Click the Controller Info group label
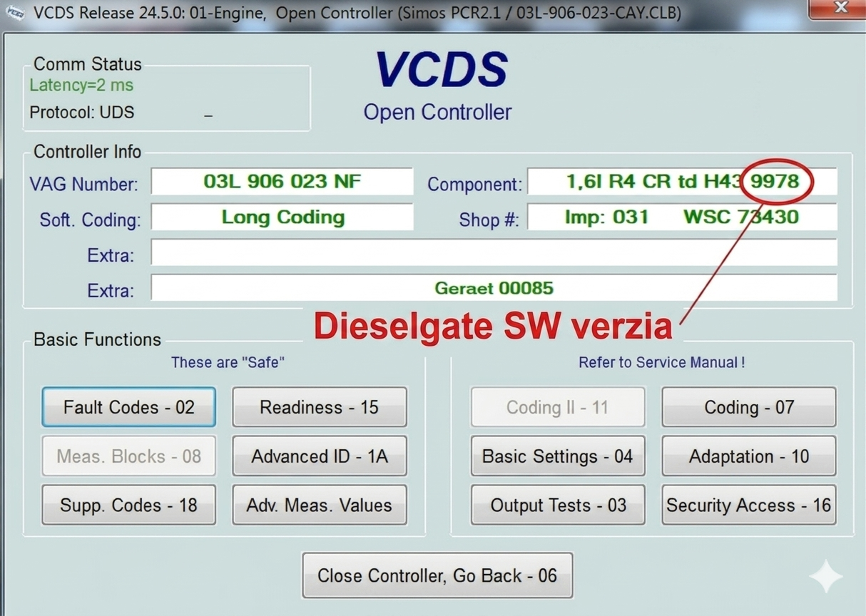This screenshot has height=616, width=866. pyautogui.click(x=88, y=151)
